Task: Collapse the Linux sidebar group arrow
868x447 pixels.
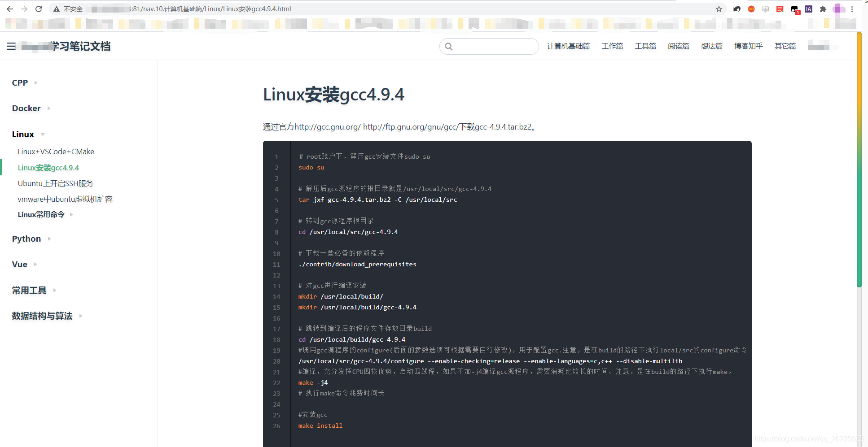Action: pyautogui.click(x=43, y=134)
